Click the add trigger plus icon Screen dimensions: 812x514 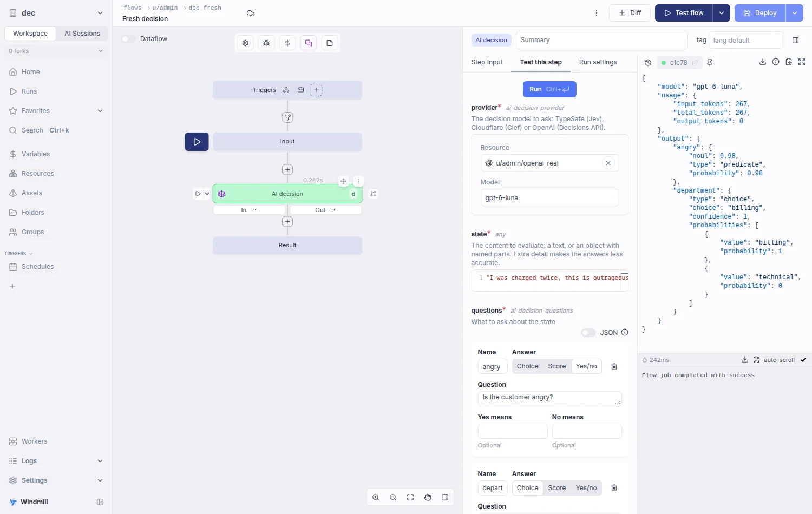(317, 90)
